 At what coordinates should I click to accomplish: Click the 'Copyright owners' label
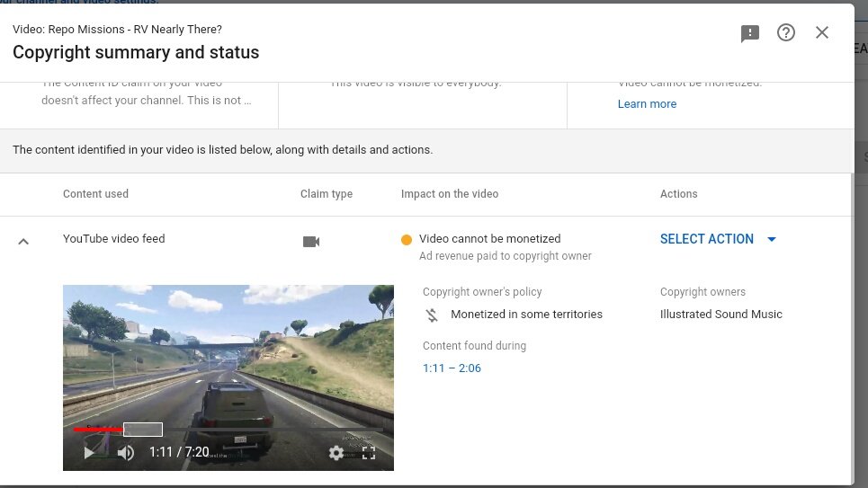tap(702, 292)
